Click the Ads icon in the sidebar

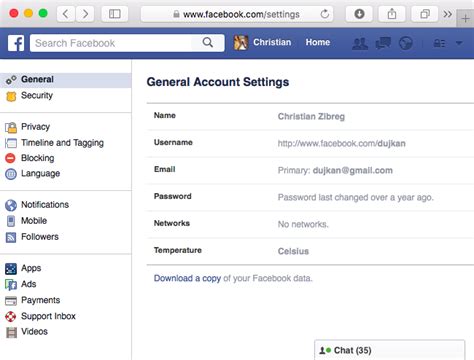tap(11, 285)
